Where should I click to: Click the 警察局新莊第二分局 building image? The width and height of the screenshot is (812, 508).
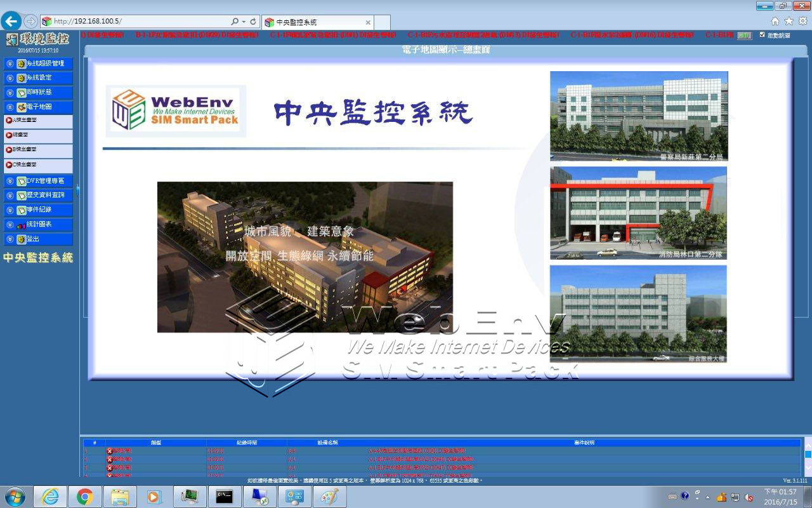point(639,116)
